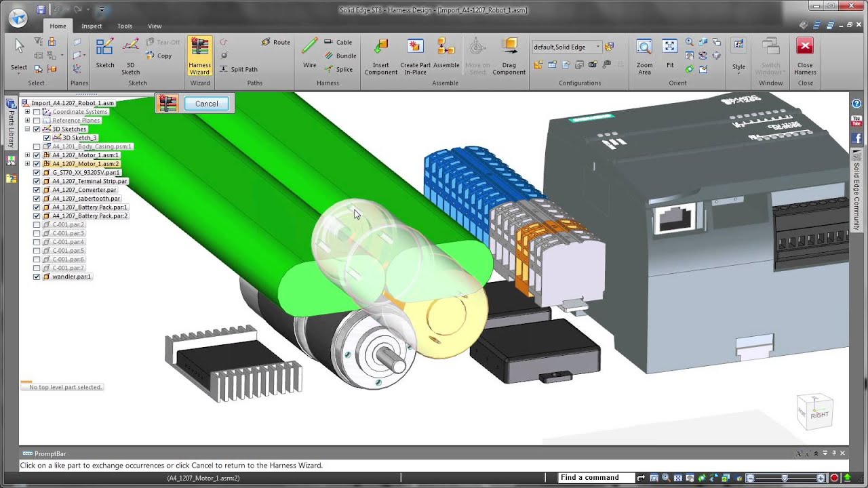Viewport: 868px width, 488px height.
Task: Check the A4_1201_Body_Casing.psm:1 checkbox
Action: click(37, 146)
